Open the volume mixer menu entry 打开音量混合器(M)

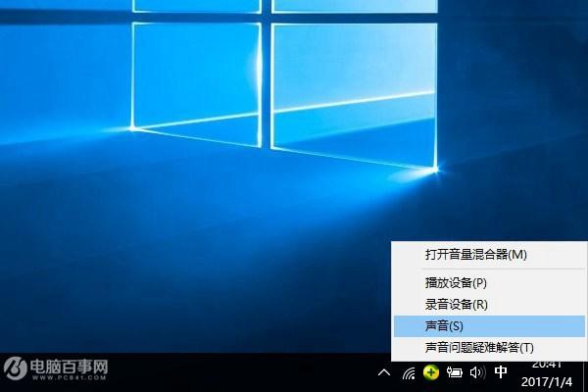click(489, 255)
